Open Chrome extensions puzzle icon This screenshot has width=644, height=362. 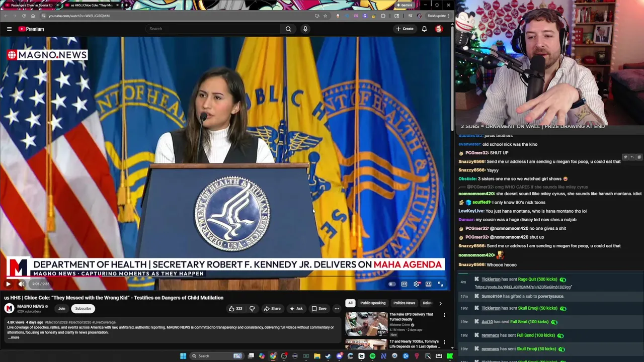point(383,16)
